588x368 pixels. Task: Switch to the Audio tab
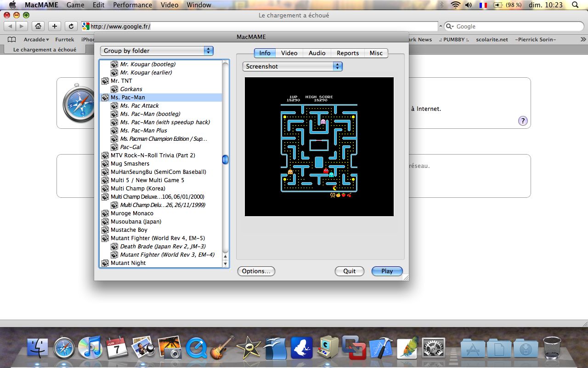(x=317, y=53)
